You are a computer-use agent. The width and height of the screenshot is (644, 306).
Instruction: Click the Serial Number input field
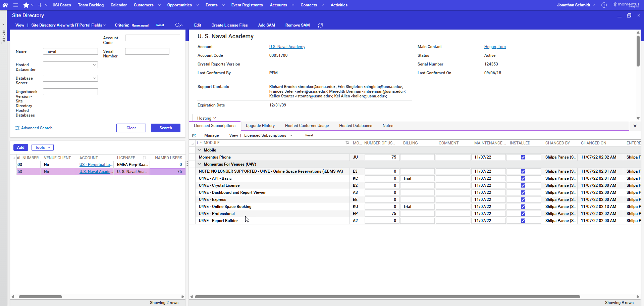pos(147,51)
